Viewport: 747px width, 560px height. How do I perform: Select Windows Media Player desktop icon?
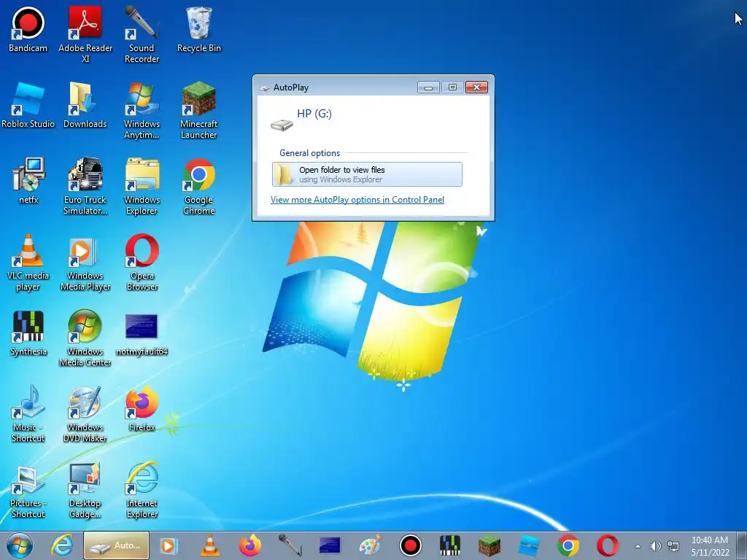pos(85,262)
